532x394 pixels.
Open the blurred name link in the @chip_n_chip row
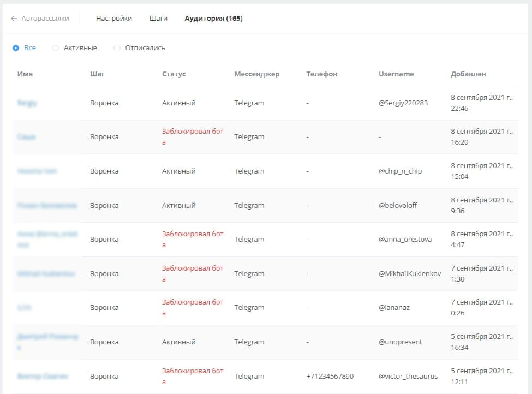point(37,171)
